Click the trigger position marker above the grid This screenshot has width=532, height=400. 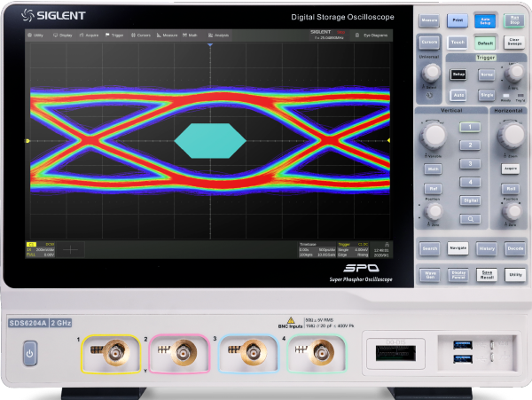click(x=210, y=43)
